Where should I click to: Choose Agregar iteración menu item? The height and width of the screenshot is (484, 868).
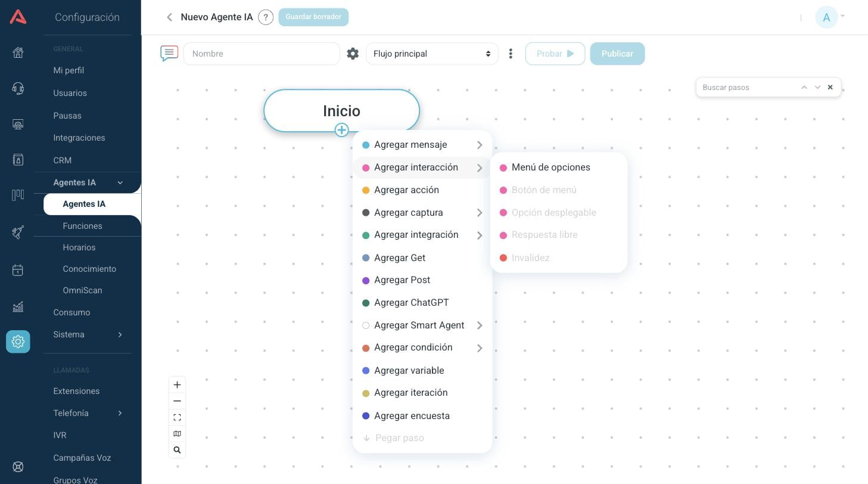422,393
